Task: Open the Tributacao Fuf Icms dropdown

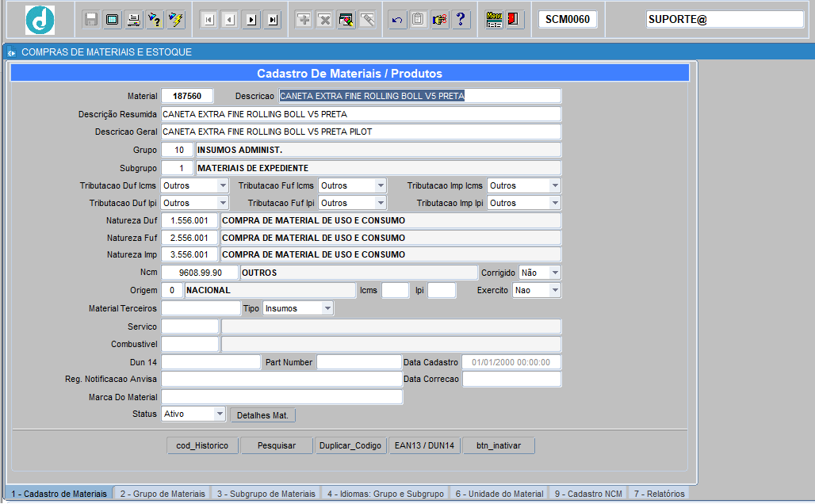Action: (381, 185)
